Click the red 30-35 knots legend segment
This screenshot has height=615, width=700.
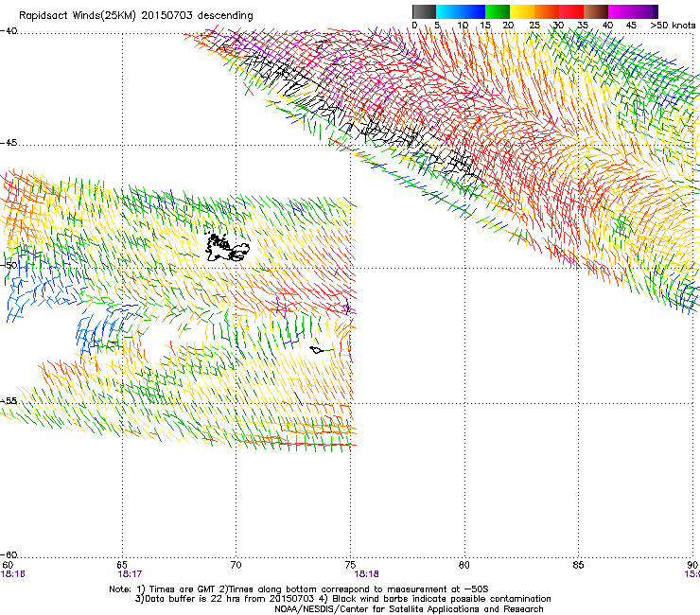[571, 11]
